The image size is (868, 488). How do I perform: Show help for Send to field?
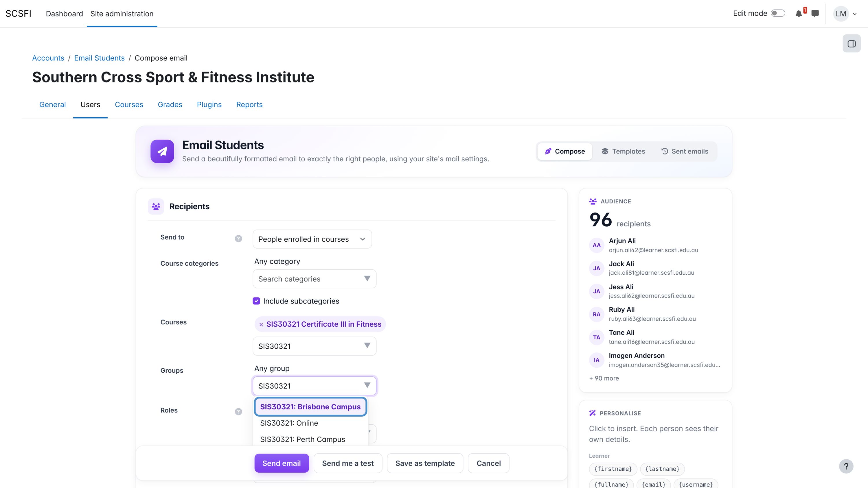(x=238, y=239)
